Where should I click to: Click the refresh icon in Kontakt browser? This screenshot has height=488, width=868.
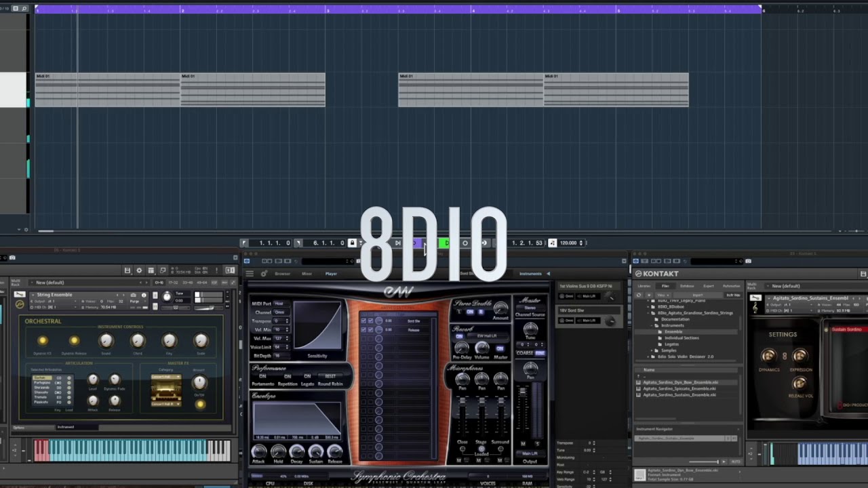[x=639, y=295]
